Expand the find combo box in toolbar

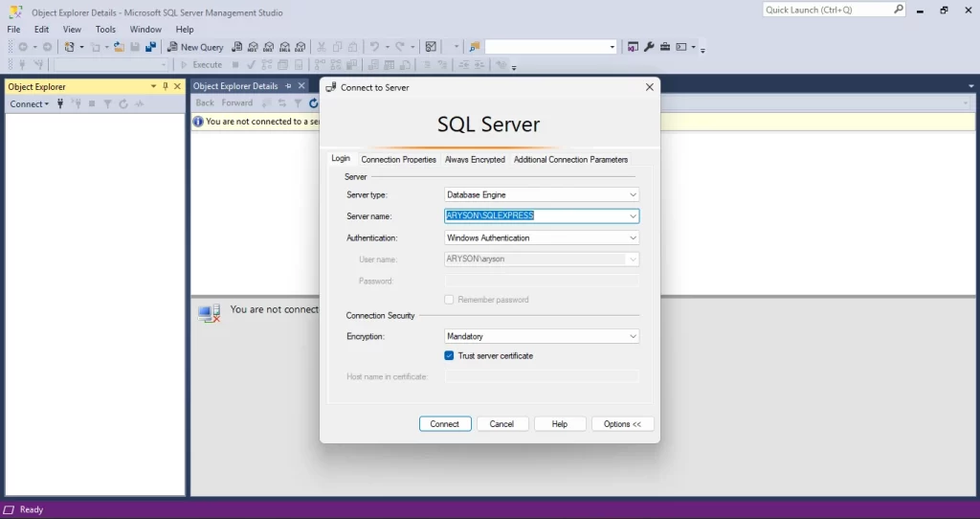pos(612,47)
